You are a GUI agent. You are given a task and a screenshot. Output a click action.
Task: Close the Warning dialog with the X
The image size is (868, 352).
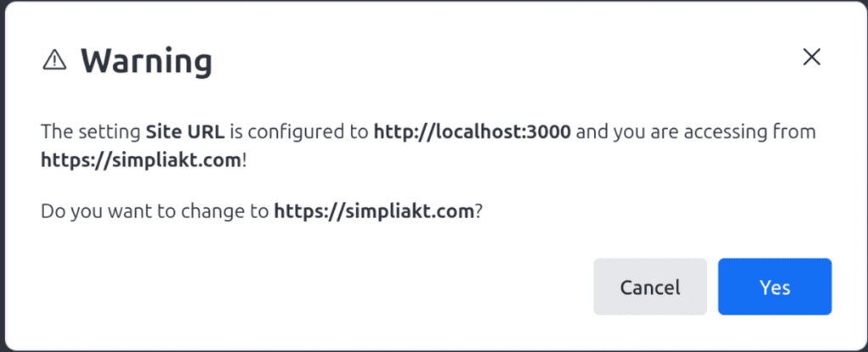point(811,57)
